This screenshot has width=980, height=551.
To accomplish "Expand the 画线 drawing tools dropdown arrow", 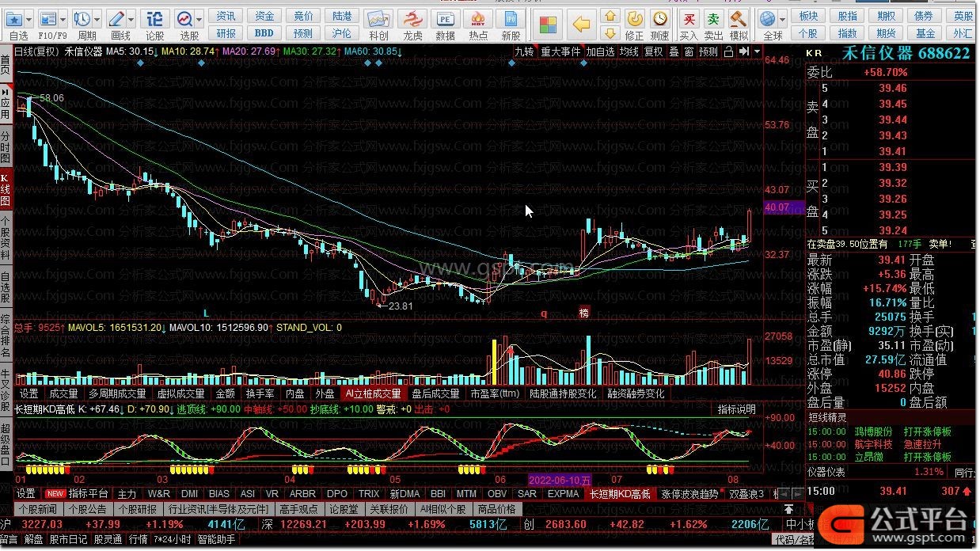I will pyautogui.click(x=132, y=18).
